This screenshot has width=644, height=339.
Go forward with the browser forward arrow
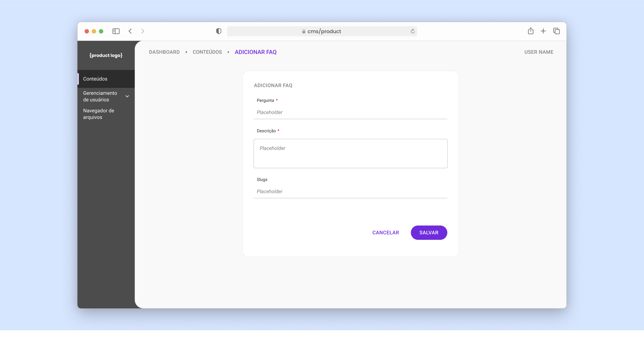coord(143,31)
